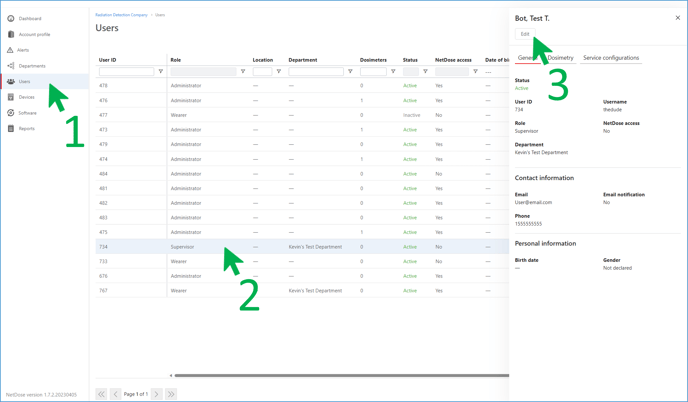The height and width of the screenshot is (402, 688).
Task: Open the Status column filter
Action: click(x=425, y=72)
